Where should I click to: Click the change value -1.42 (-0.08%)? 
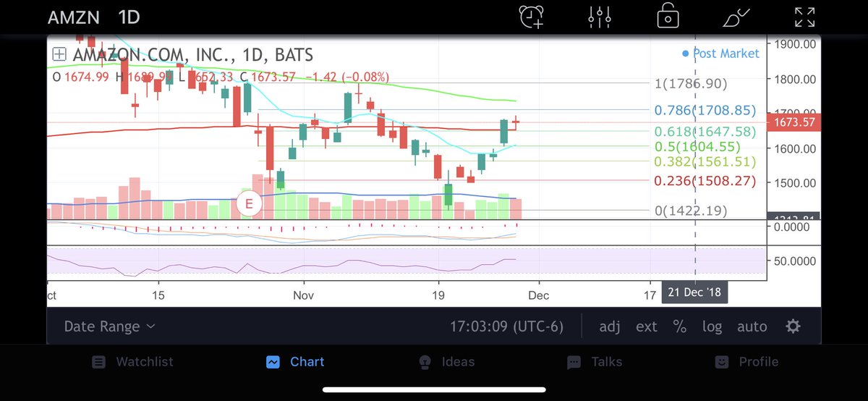pos(348,77)
